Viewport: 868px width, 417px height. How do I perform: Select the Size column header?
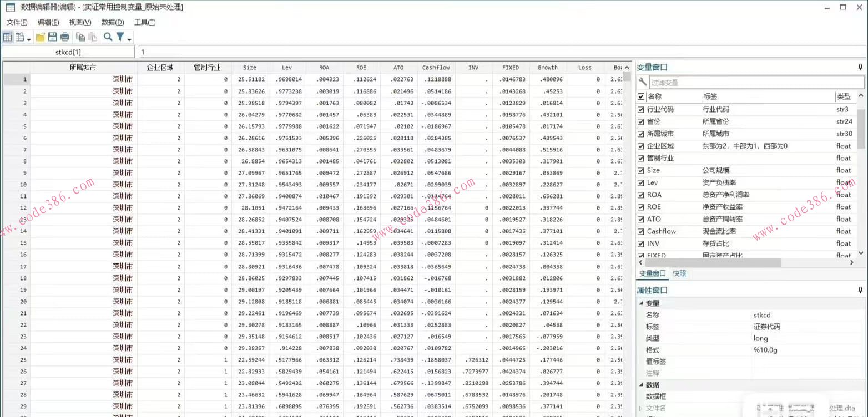250,68
